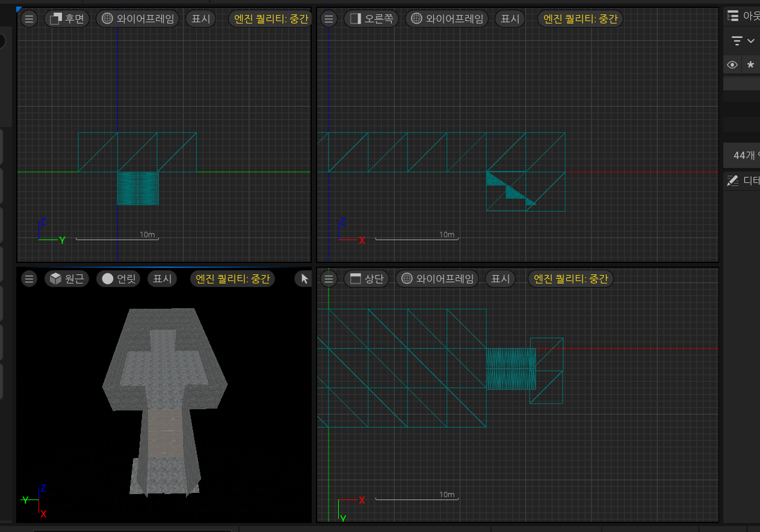
Task: Click the eye visibility column in Outliner
Action: 732,65
